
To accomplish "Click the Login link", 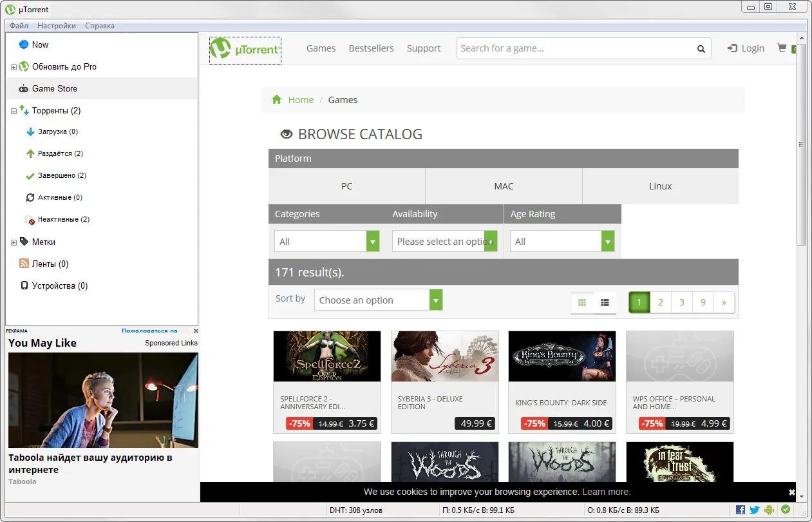I will (746, 48).
